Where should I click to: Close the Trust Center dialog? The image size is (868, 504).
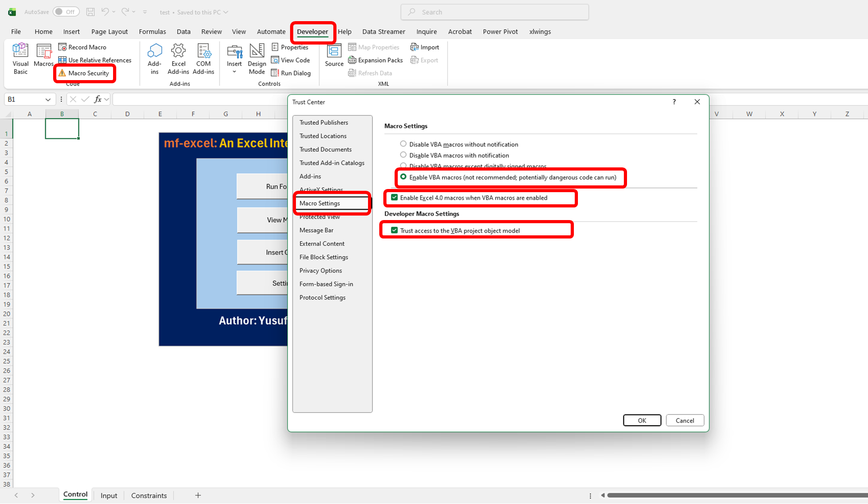pyautogui.click(x=697, y=102)
